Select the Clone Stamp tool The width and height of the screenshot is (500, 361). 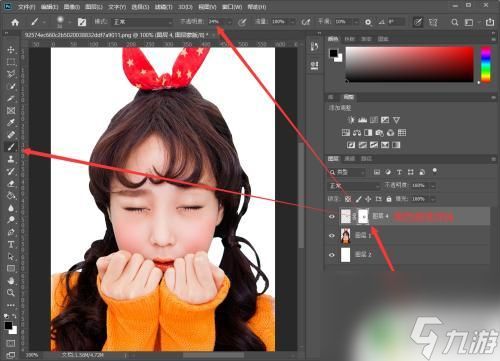pyautogui.click(x=11, y=159)
